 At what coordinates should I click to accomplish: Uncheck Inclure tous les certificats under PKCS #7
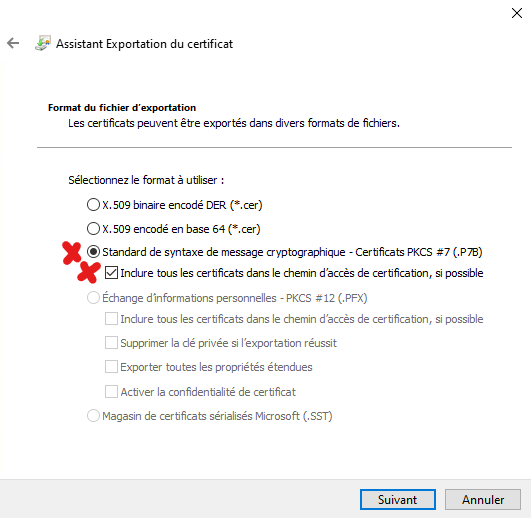(111, 273)
